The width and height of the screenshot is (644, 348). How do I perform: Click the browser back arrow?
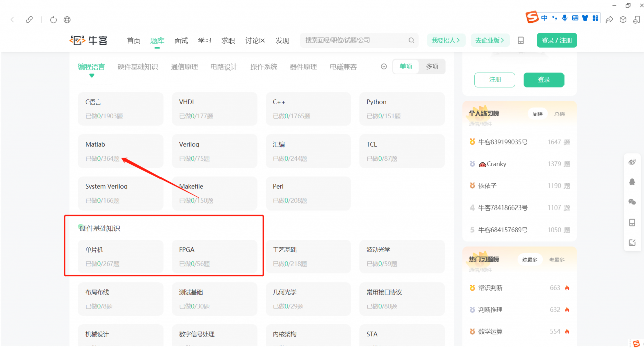(12, 20)
